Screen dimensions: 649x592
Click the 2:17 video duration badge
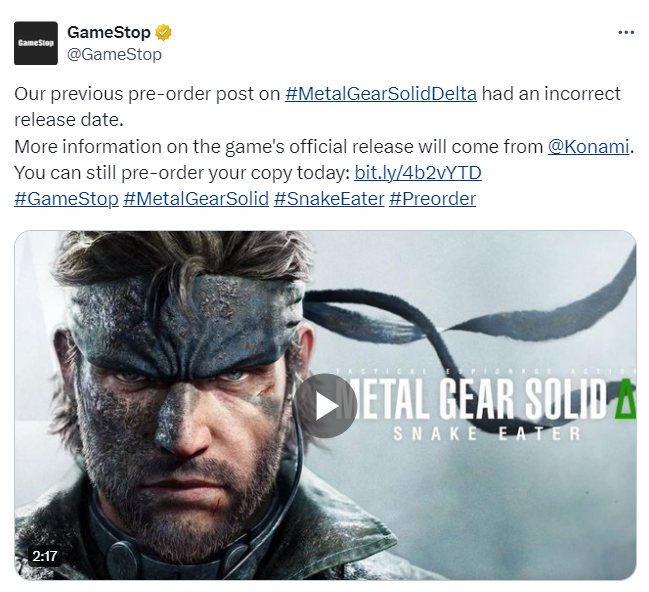(45, 556)
